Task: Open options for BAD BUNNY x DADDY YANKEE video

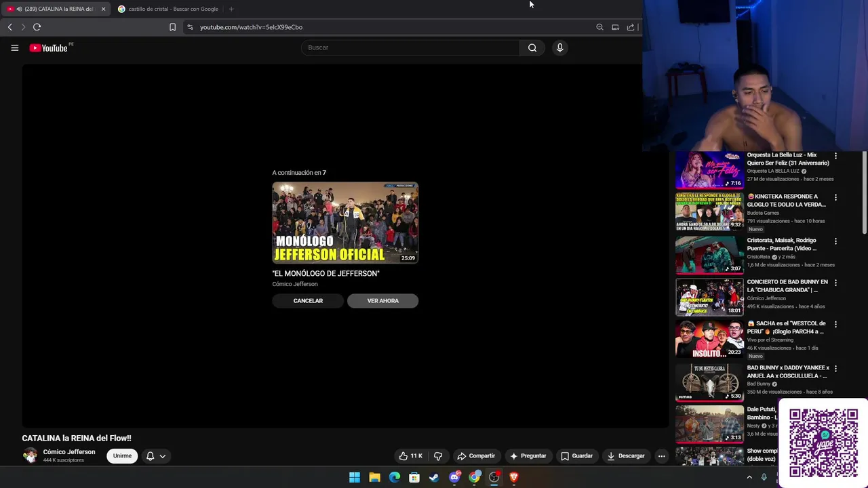Action: [835, 369]
